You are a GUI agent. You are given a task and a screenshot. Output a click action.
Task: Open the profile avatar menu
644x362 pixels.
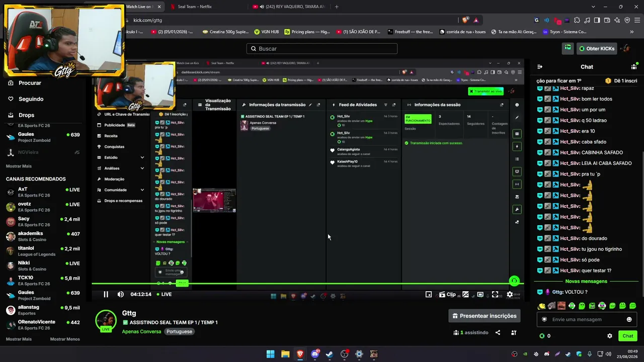[x=625, y=49]
